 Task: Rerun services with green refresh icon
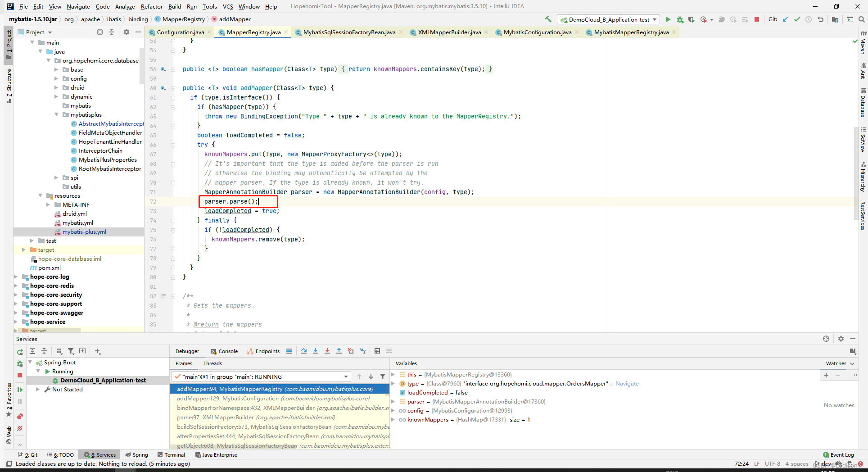[x=20, y=352]
